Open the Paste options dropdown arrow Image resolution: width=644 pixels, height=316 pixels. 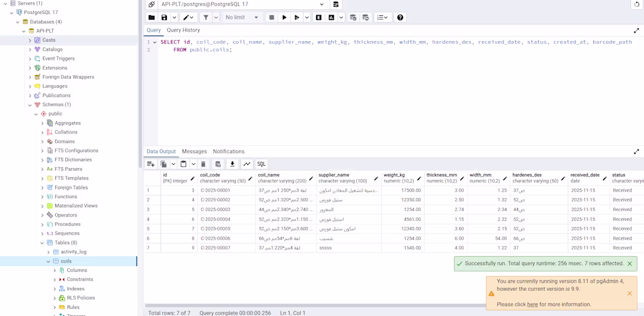coord(193,164)
